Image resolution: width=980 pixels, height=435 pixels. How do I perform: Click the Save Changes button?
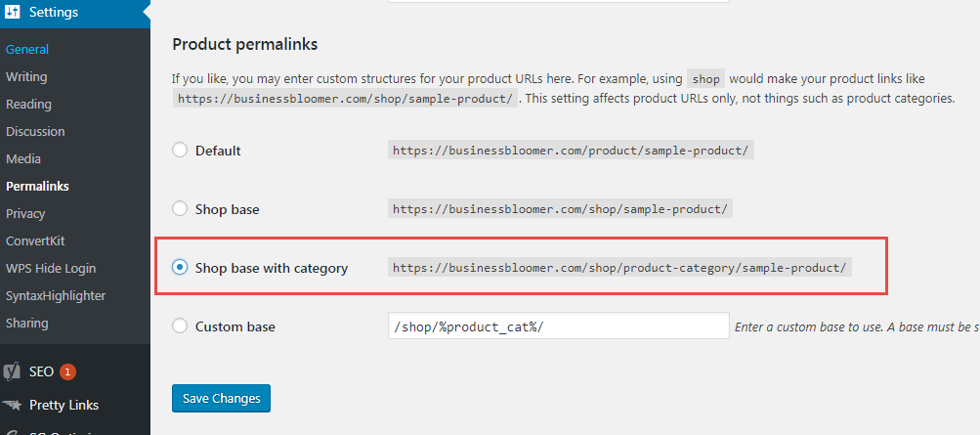(221, 398)
